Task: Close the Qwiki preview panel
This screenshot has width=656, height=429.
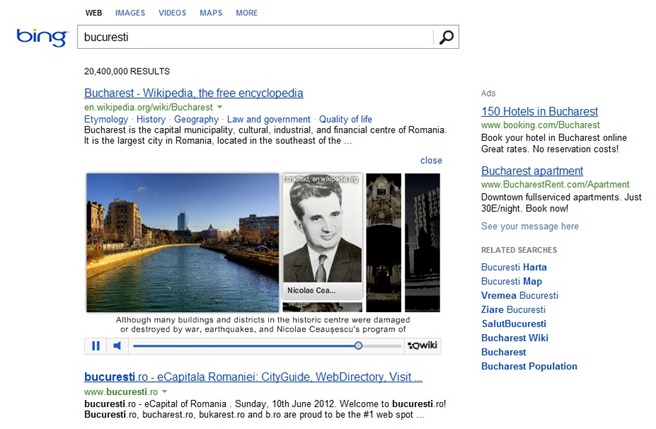Action: coord(431,160)
